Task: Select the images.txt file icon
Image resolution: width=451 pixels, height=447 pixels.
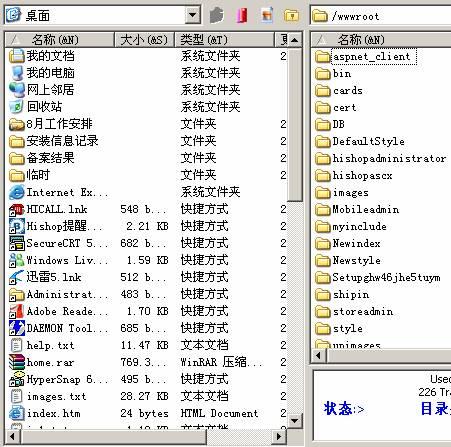Action: coord(16,396)
